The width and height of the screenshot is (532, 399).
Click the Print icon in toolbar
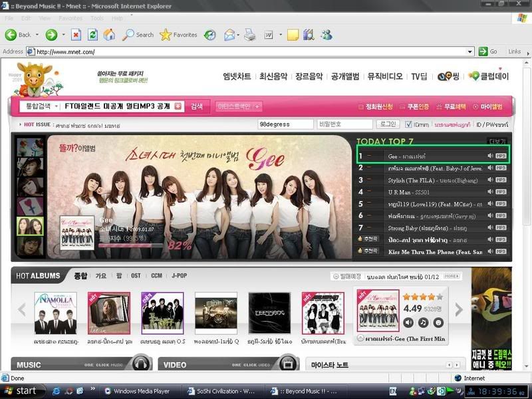click(250, 35)
